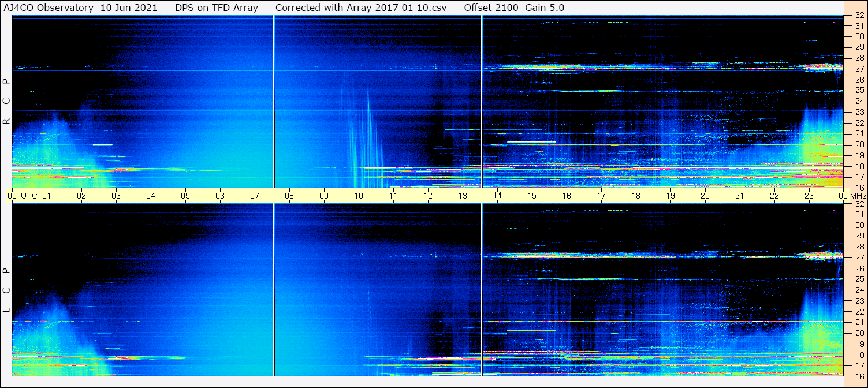This screenshot has height=388, width=868.
Task: Select the '00' hour tick beside MHz
Action: point(843,196)
